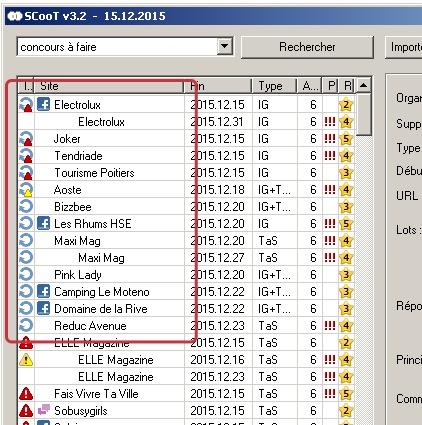Click the Facebook icon beside Electrolux
Screen dimensions: 422x425
(x=43, y=105)
